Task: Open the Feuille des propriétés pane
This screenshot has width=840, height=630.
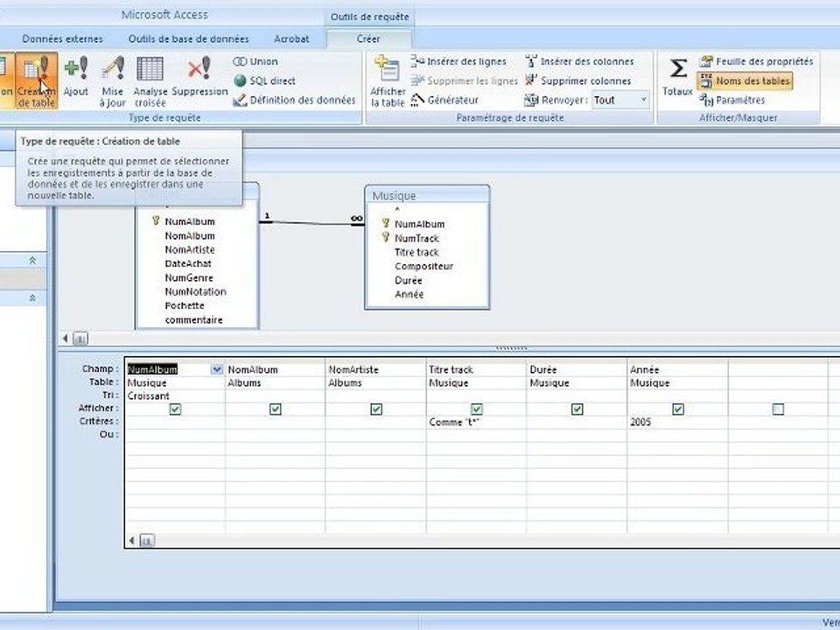Action: pyautogui.click(x=756, y=61)
